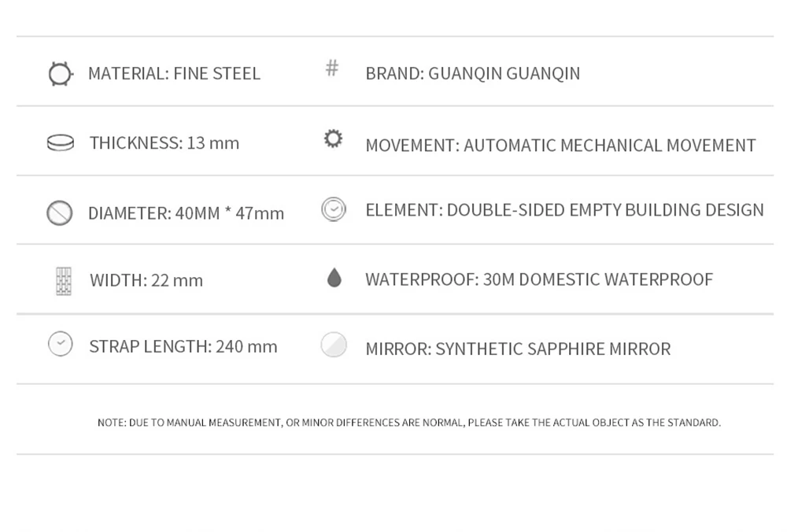Click the 'THICKNESS: 13 mm' label

point(164,143)
